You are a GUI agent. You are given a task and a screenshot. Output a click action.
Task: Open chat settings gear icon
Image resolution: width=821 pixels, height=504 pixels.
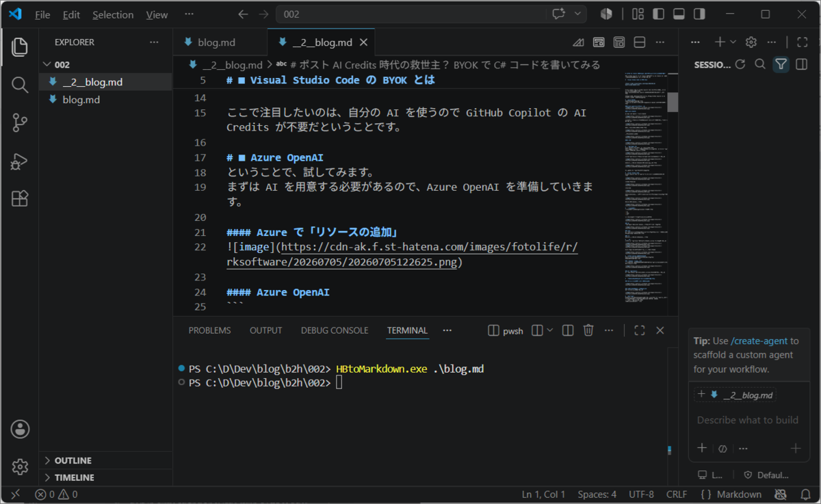[751, 42]
